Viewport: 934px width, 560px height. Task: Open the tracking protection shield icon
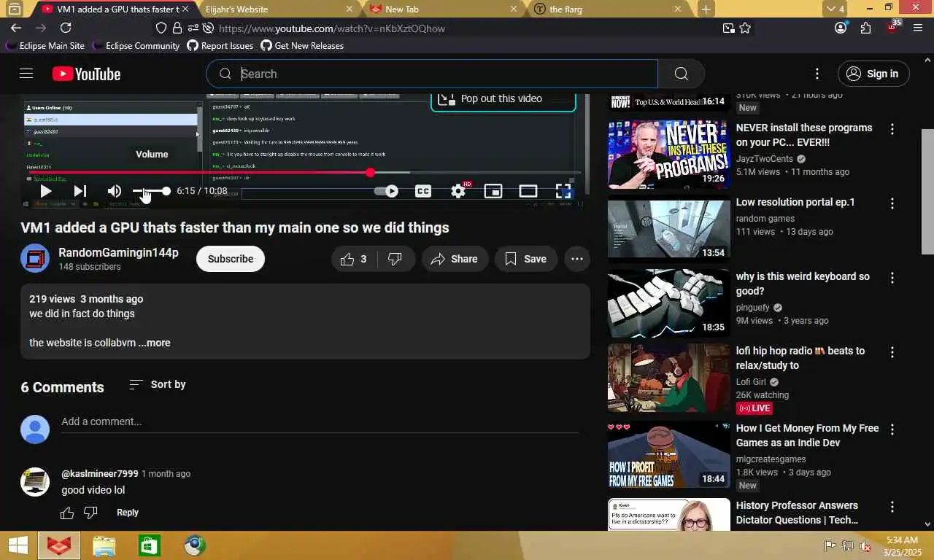click(161, 28)
